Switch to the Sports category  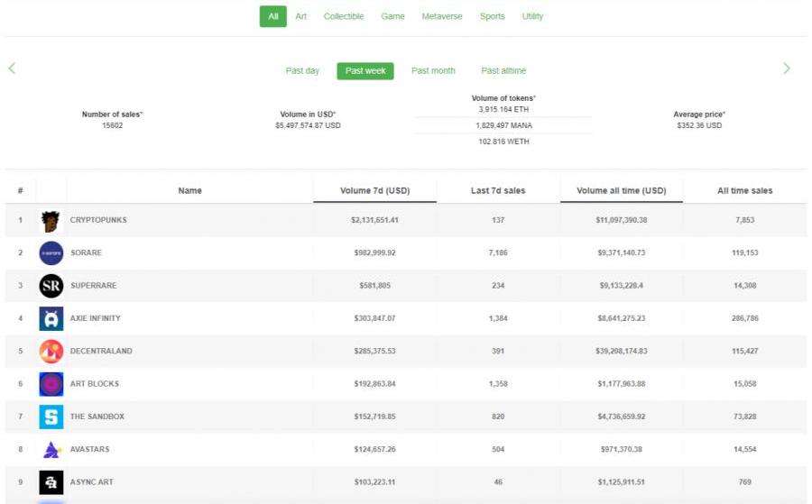pos(492,16)
